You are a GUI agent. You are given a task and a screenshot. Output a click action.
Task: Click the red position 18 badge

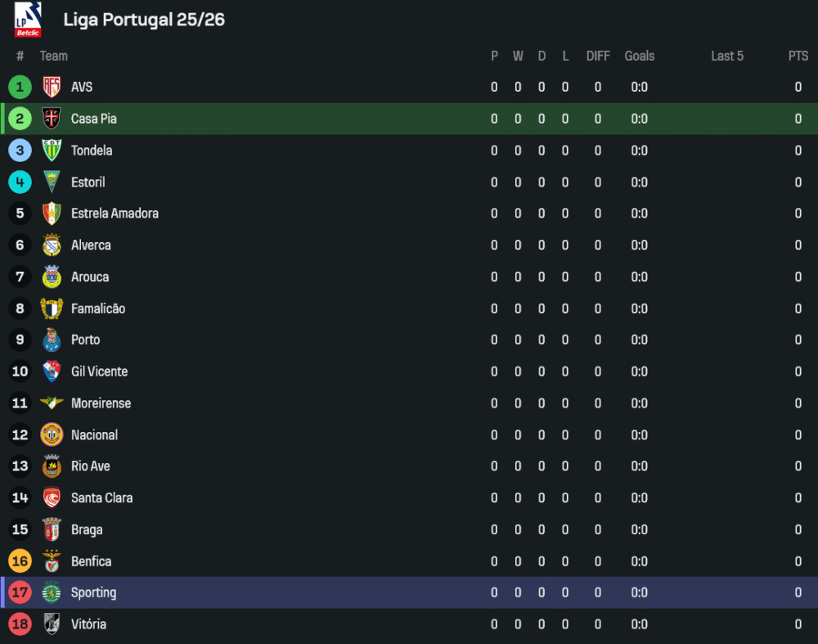pyautogui.click(x=20, y=624)
